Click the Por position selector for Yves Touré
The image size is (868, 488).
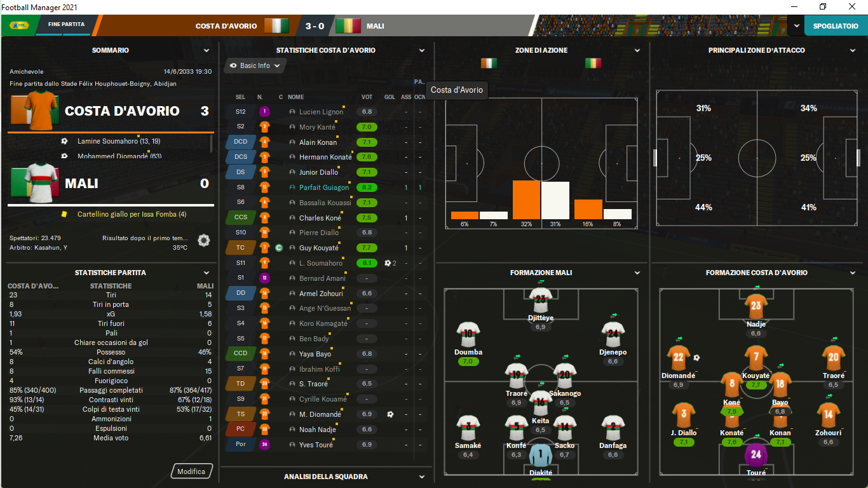coord(241,445)
